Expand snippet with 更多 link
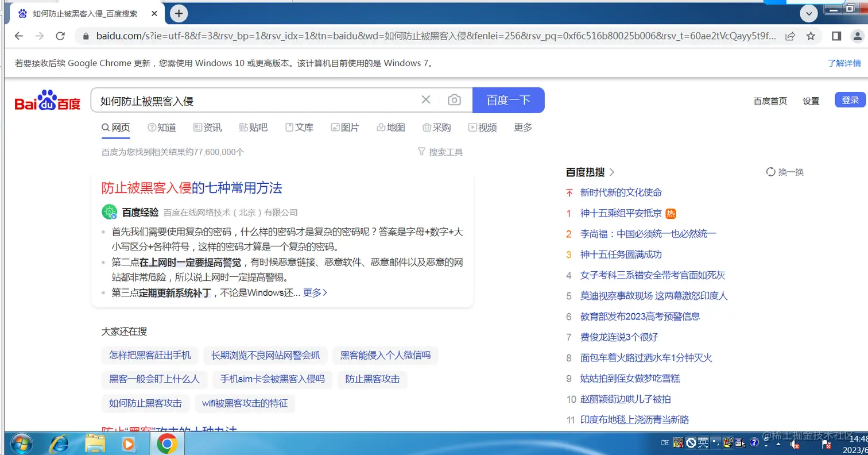 coord(315,292)
